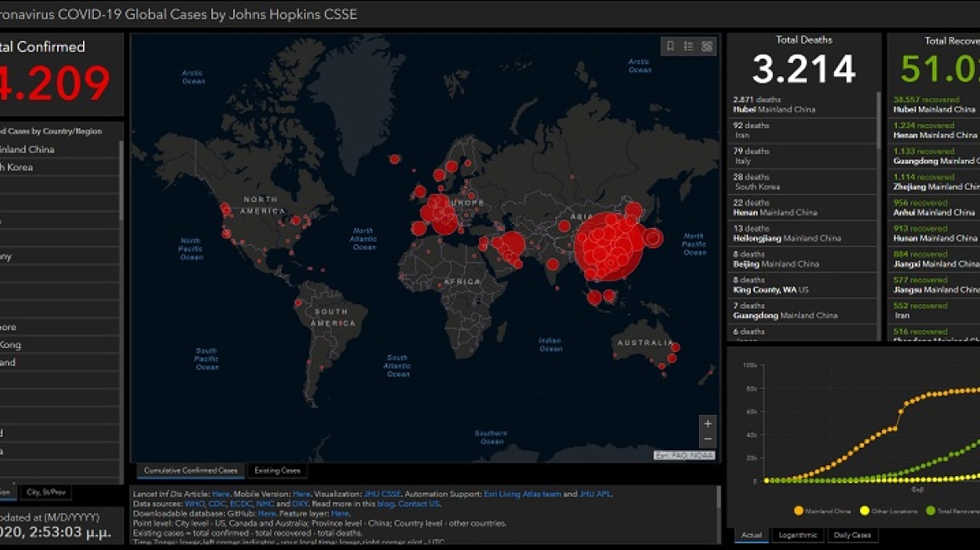
Task: Zoom in with the map plus button
Action: click(x=707, y=424)
